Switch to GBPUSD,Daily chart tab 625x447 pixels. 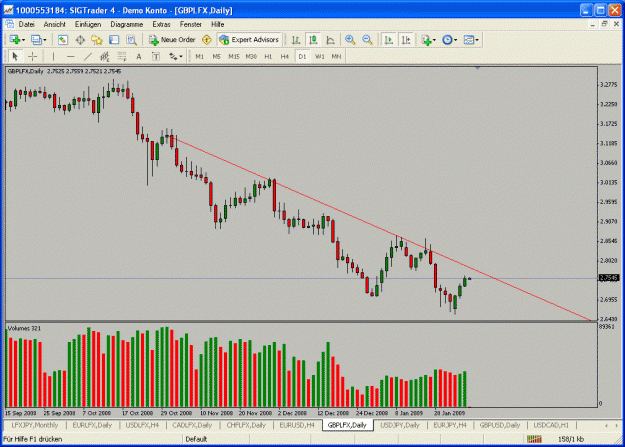(x=500, y=425)
